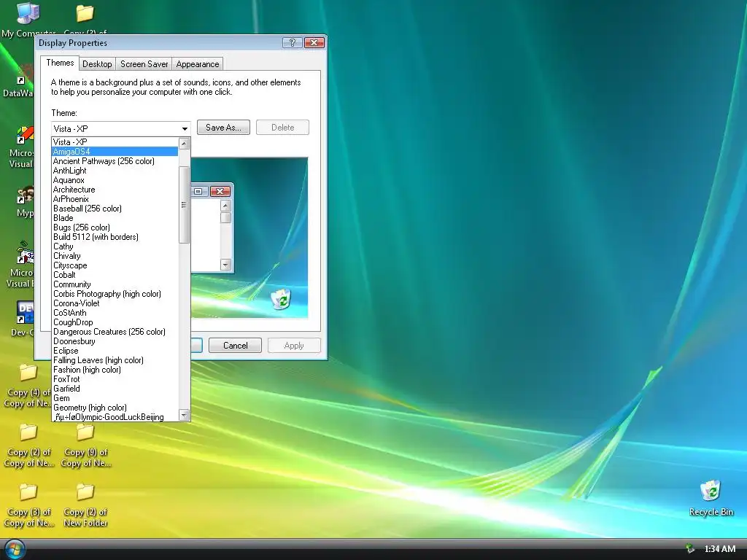Pick Build 5112 (with borders) theme

[115, 237]
